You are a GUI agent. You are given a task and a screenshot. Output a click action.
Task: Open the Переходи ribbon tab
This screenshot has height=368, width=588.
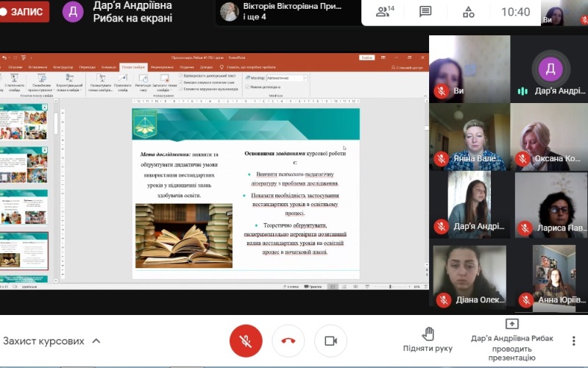pyautogui.click(x=87, y=67)
